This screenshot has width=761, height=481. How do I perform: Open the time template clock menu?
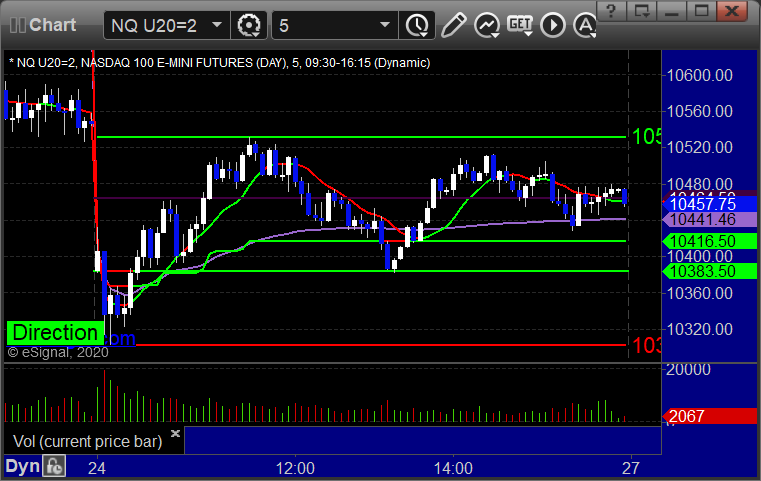417,25
